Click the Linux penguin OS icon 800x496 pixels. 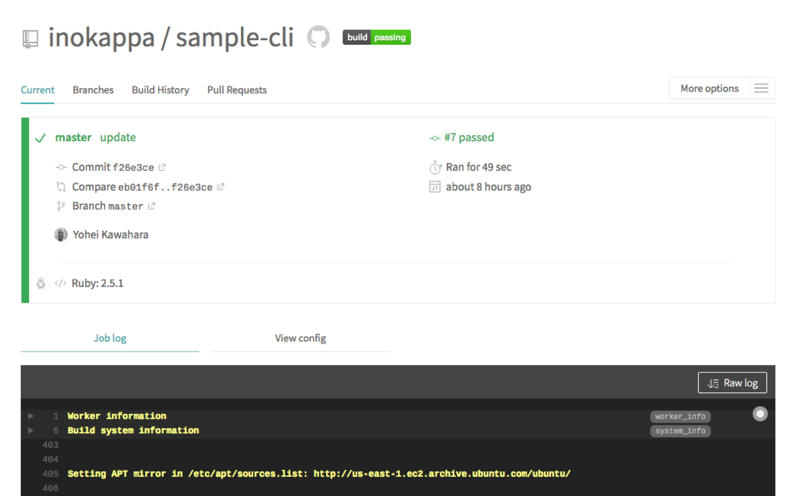pos(41,283)
